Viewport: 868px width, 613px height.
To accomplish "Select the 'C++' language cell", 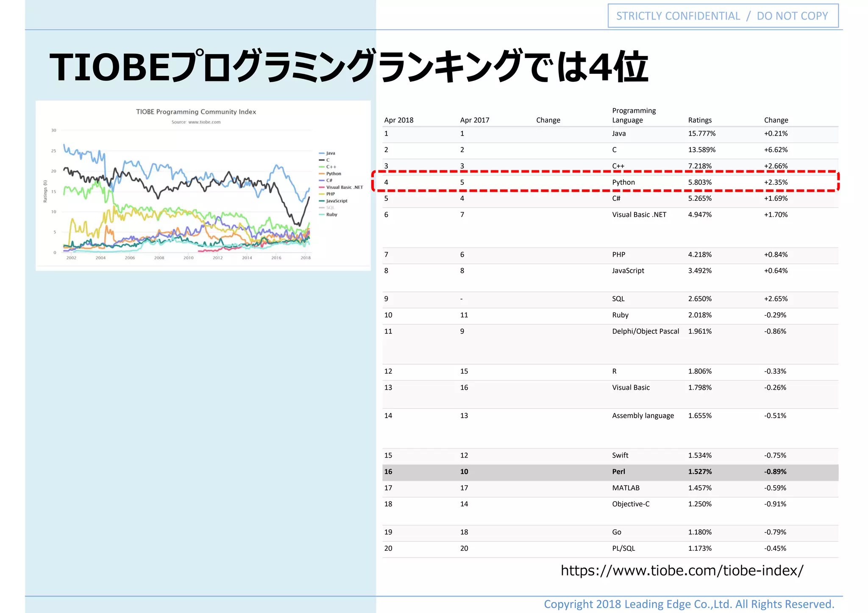I will [x=618, y=166].
